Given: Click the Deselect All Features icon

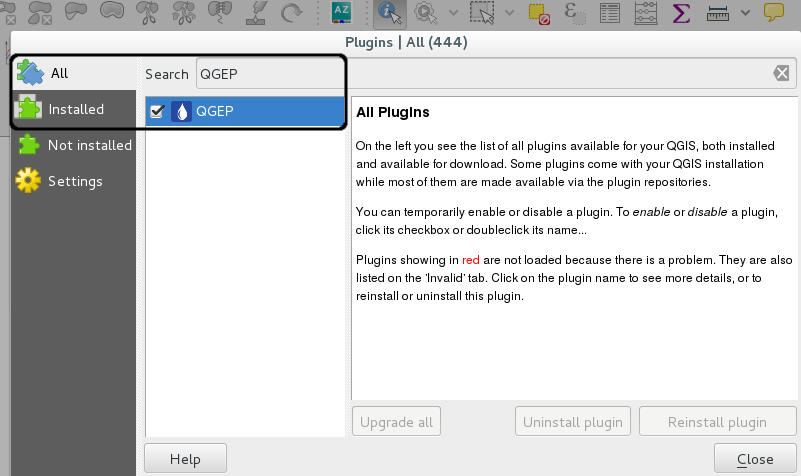Looking at the screenshot, I should 539,13.
